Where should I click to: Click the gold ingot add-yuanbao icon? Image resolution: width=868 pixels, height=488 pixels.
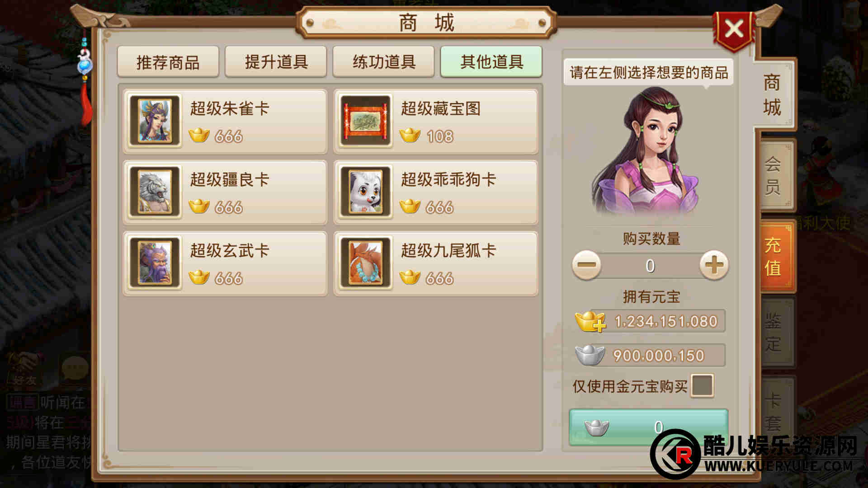pos(590,321)
